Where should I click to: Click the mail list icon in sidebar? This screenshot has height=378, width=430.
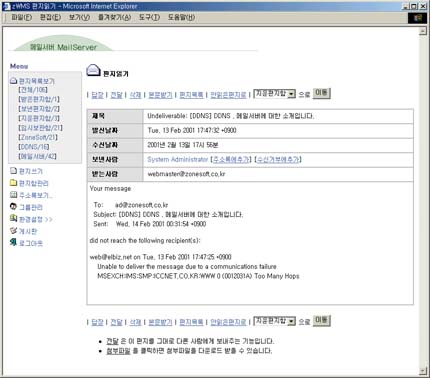[13, 81]
